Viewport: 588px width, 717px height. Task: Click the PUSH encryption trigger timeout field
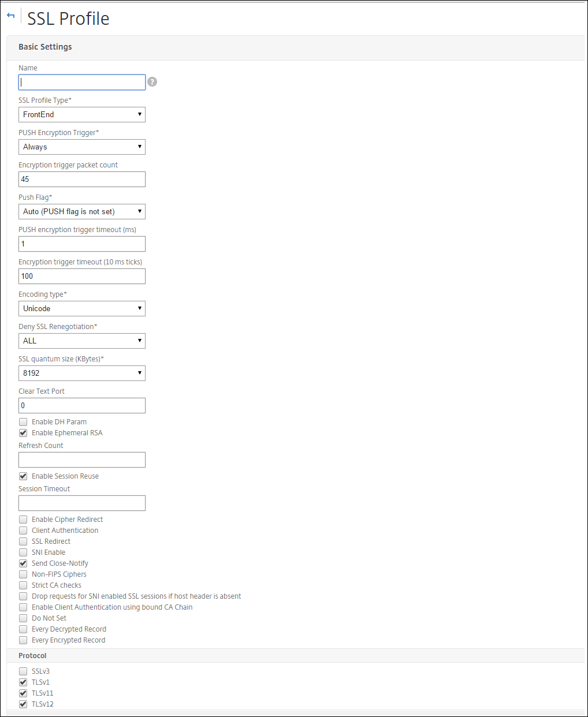(82, 244)
